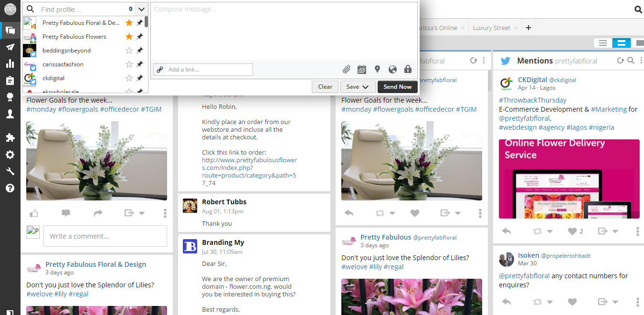Click the privacy lock icon in composer

point(408,70)
